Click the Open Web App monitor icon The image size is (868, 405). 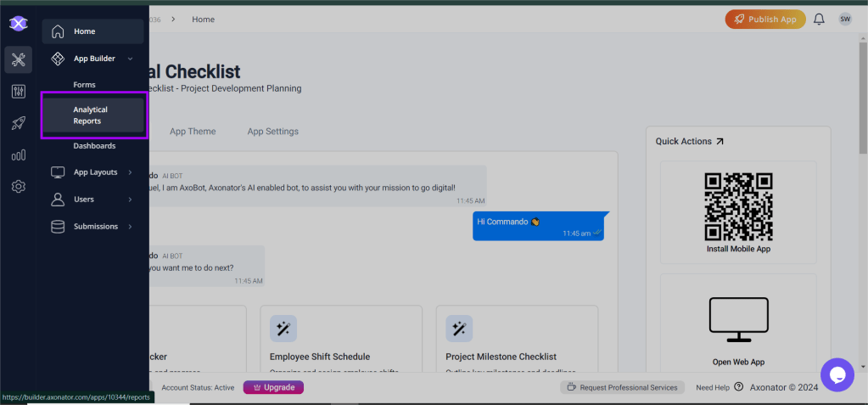pos(738,320)
